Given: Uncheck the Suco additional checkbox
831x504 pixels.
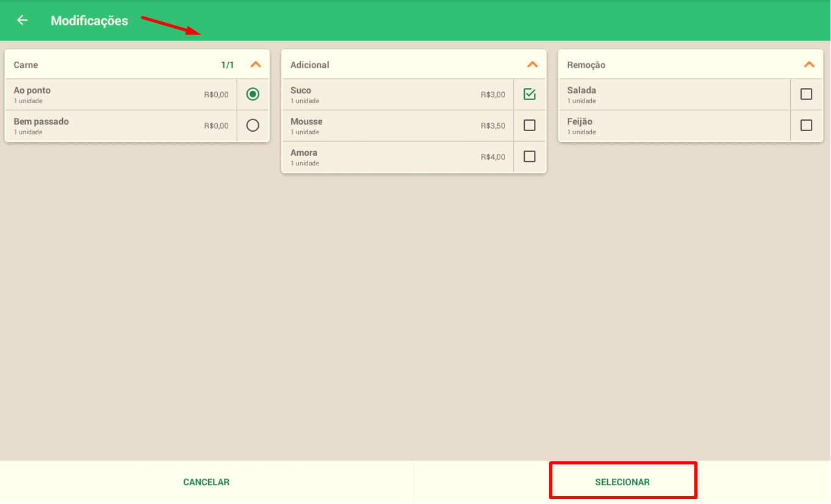Looking at the screenshot, I should [530, 94].
